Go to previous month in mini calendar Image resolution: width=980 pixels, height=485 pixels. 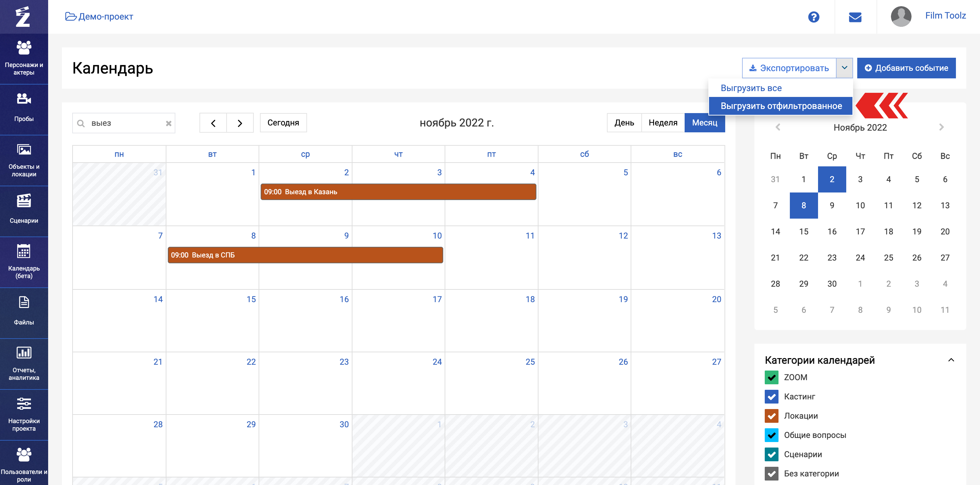tap(777, 127)
